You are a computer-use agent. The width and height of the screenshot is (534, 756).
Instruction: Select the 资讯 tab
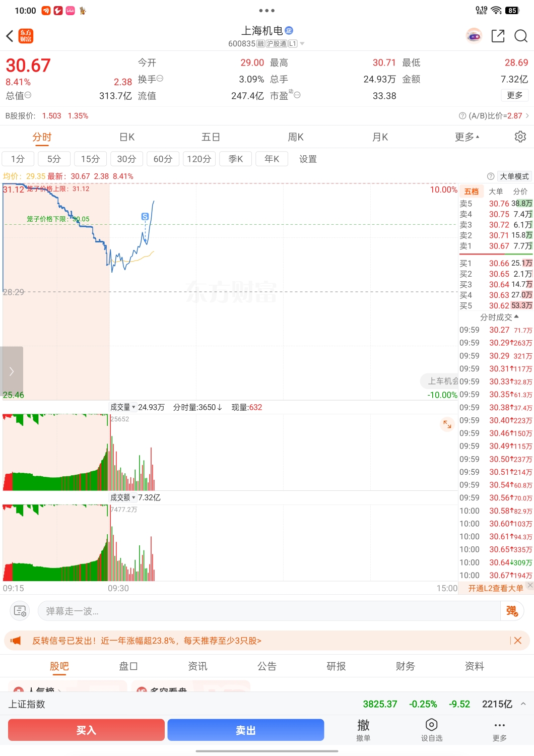(197, 666)
